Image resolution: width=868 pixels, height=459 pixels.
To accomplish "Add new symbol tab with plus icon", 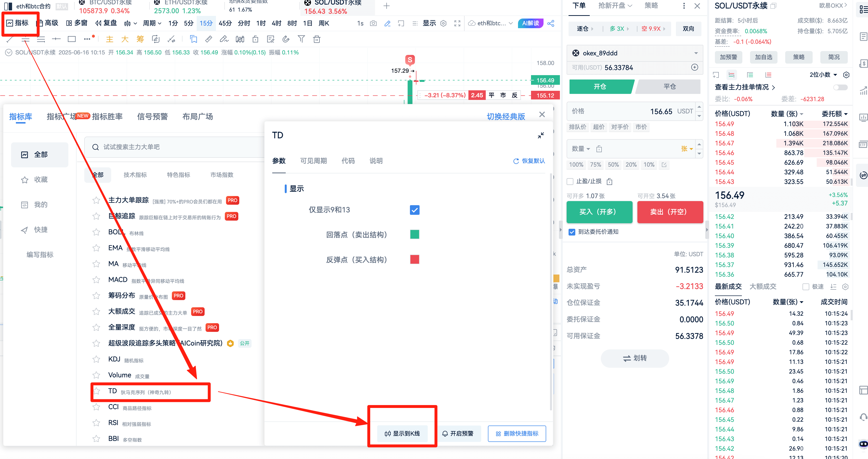I will coord(387,6).
